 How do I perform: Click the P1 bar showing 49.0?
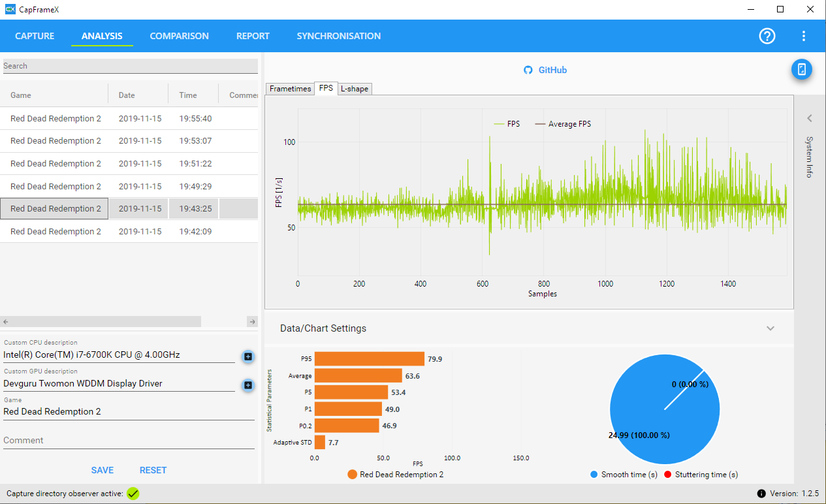click(x=348, y=409)
